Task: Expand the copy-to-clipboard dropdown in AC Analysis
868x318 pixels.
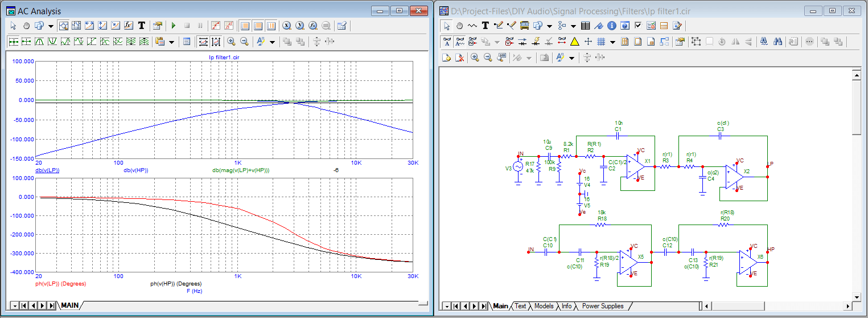Action: pyautogui.click(x=51, y=26)
